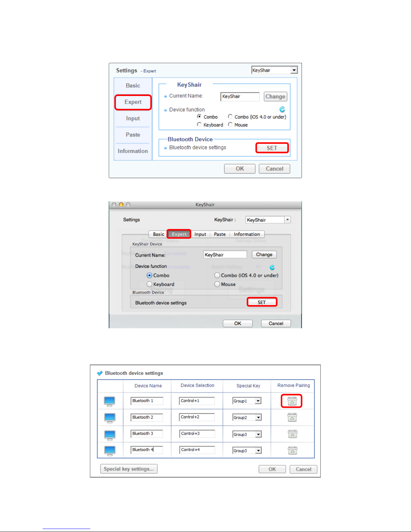
Task: Remove pairing for Bluetooth 4 via trash icon
Action: [x=293, y=450]
